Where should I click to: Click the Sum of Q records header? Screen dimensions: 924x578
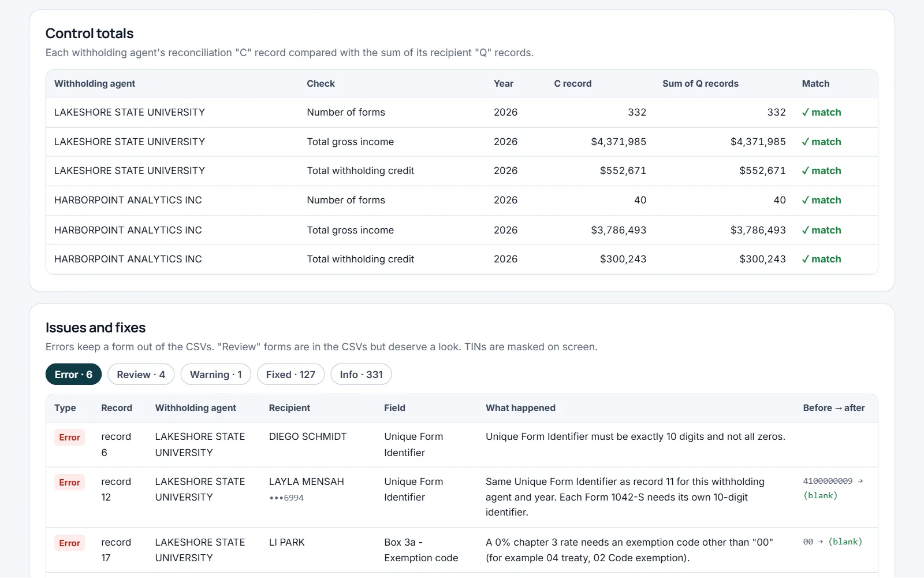pyautogui.click(x=700, y=84)
